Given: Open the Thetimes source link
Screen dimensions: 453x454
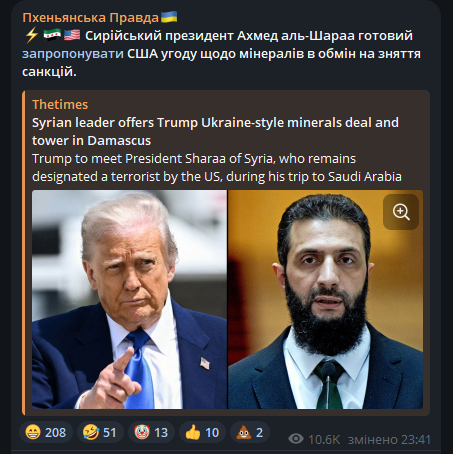Looking at the screenshot, I should 60,105.
